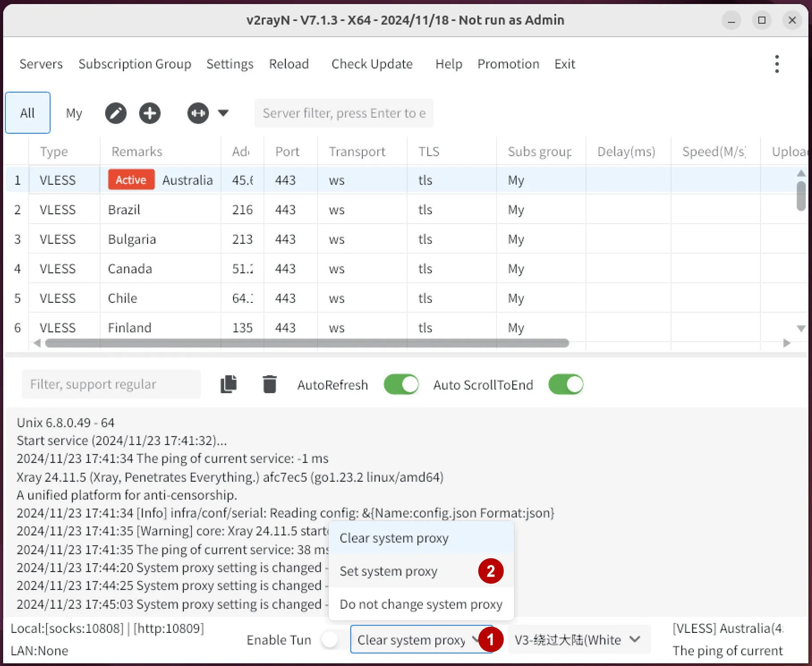Open the V3 routing rule dropdown
This screenshot has height=666, width=812.
578,640
